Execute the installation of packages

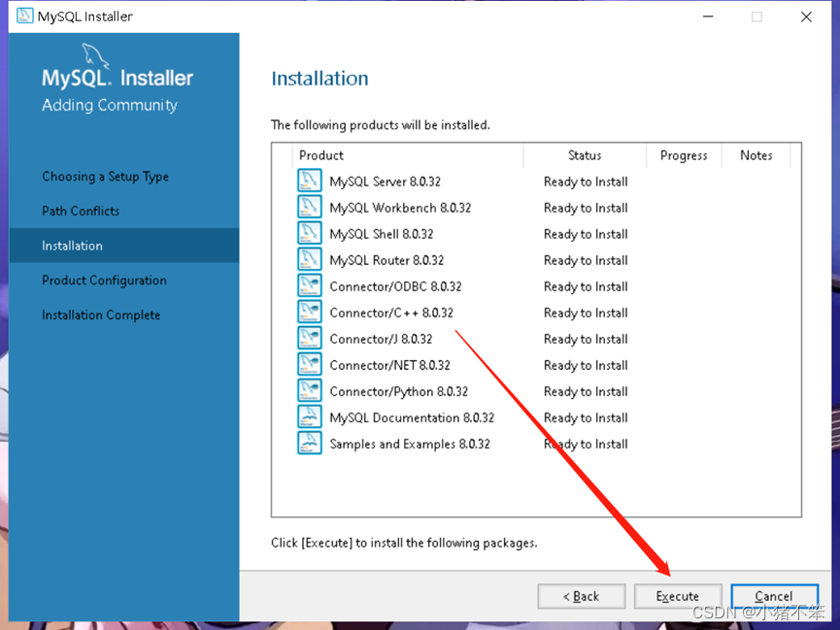click(x=678, y=596)
